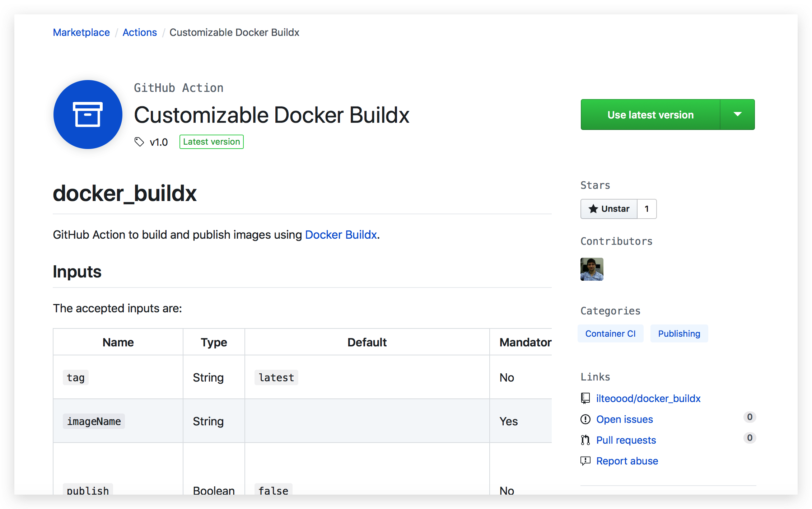Go to Marketplace breadcrumb
812x509 pixels.
pyautogui.click(x=81, y=32)
